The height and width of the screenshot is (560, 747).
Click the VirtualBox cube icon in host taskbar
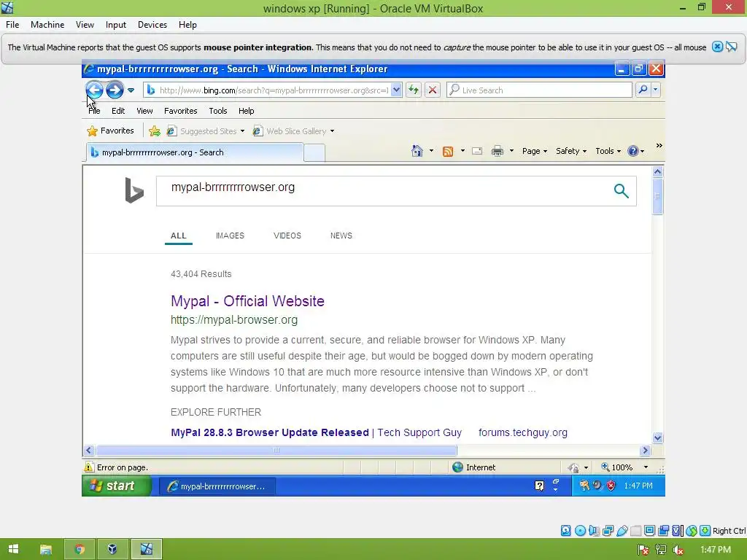112,549
